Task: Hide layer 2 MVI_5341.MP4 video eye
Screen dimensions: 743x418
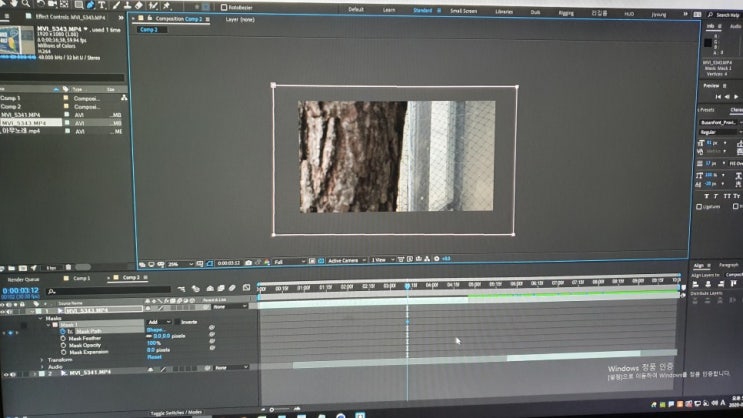Action: tap(6, 374)
